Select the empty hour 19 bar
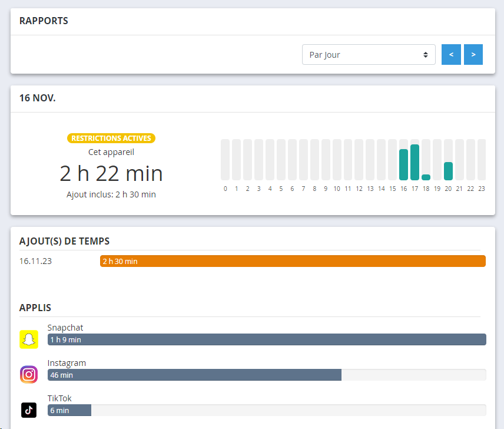Viewport: 504px width, 429px height. (437, 160)
